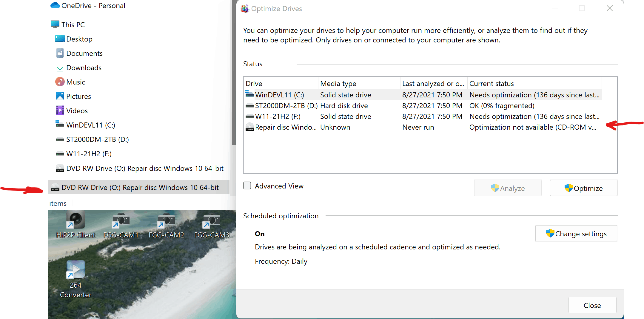Click the Music folder icon
The image size is (644, 319).
[60, 82]
